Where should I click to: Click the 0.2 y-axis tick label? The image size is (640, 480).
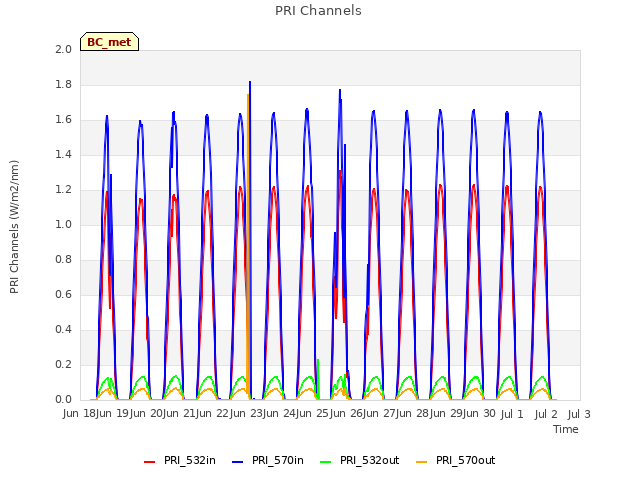click(64, 364)
